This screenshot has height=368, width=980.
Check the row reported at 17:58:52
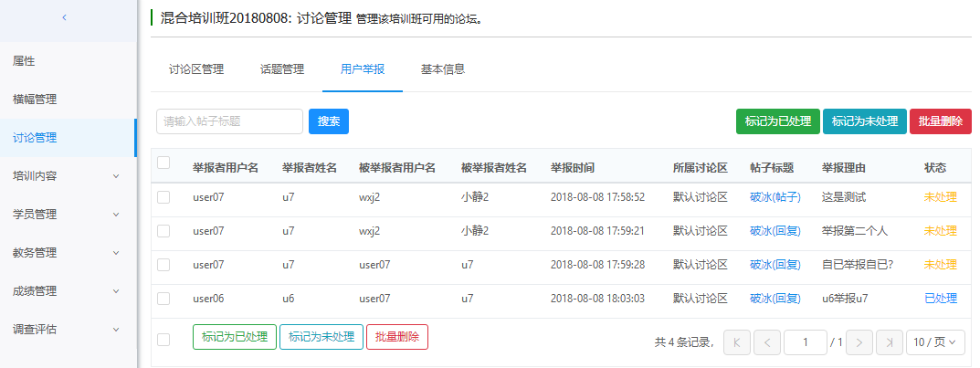click(164, 197)
